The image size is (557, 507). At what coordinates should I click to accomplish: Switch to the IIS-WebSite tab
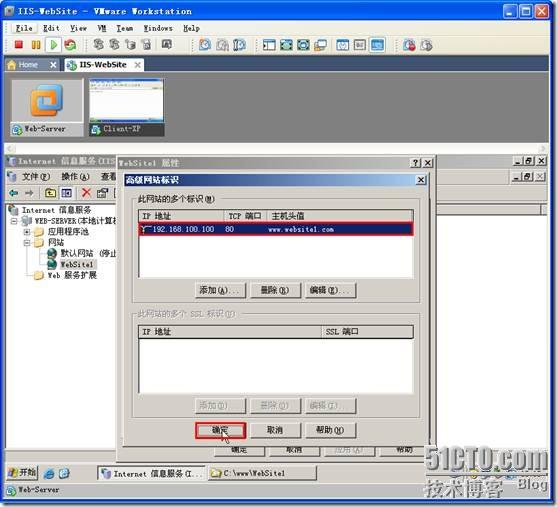tap(103, 65)
